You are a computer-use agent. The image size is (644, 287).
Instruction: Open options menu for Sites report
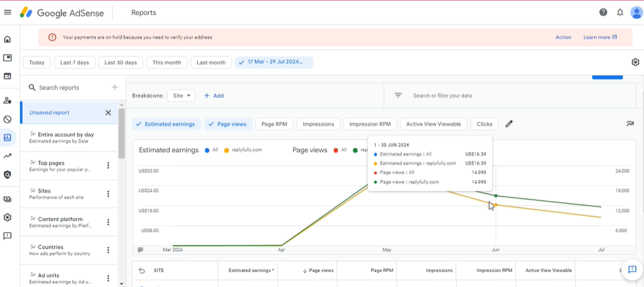(x=108, y=193)
